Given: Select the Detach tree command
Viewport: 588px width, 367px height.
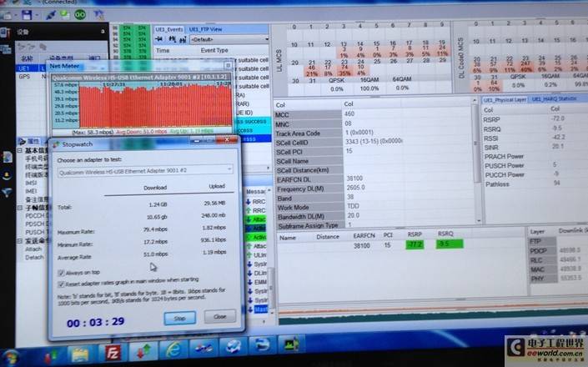Looking at the screenshot, I should 34,258.
